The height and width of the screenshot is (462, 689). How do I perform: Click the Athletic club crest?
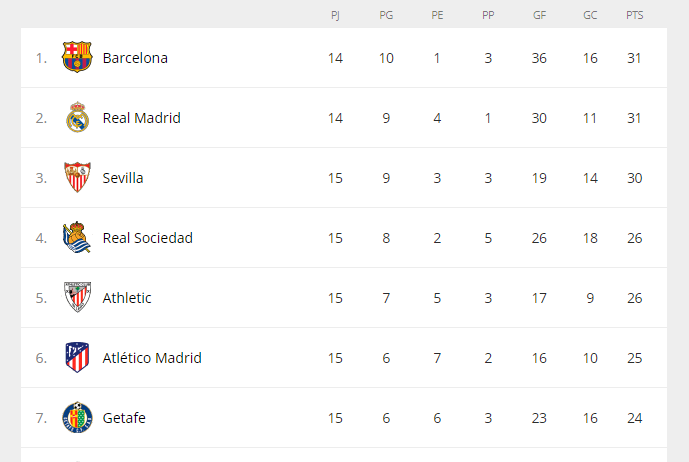[x=77, y=297]
